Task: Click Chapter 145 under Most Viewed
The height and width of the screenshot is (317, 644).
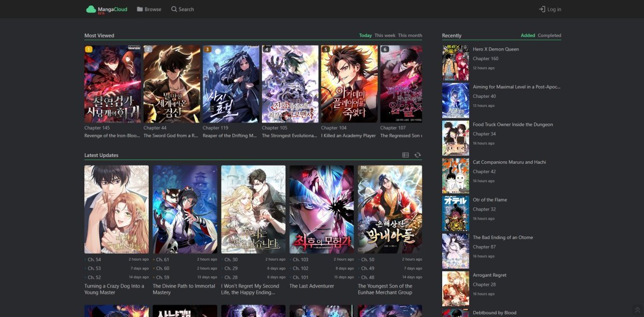Action: click(97, 128)
